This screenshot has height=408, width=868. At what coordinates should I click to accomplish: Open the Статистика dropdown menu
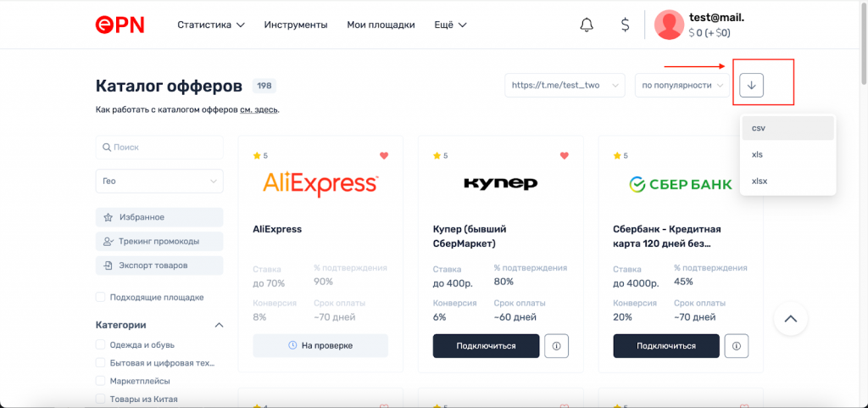click(211, 25)
